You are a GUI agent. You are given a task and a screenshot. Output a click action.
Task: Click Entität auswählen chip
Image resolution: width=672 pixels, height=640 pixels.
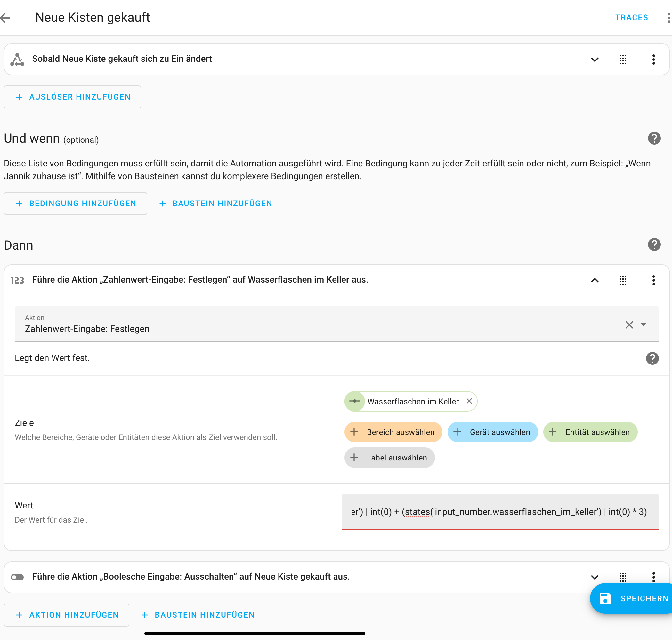point(590,432)
